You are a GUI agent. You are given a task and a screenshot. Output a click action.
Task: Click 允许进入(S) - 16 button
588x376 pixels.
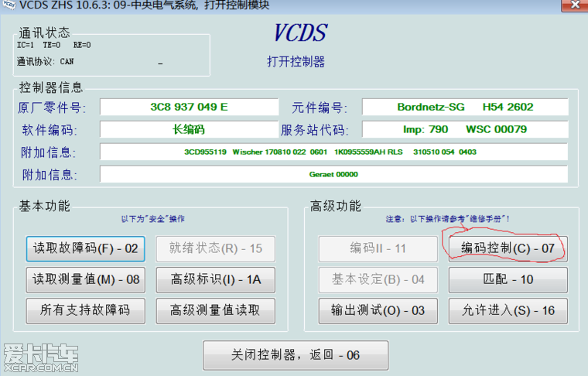[508, 310]
